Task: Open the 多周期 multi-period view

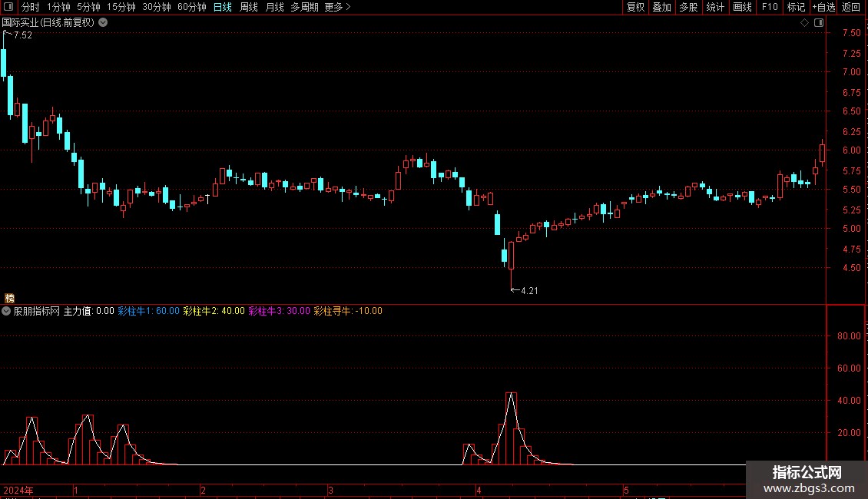Action: [304, 7]
